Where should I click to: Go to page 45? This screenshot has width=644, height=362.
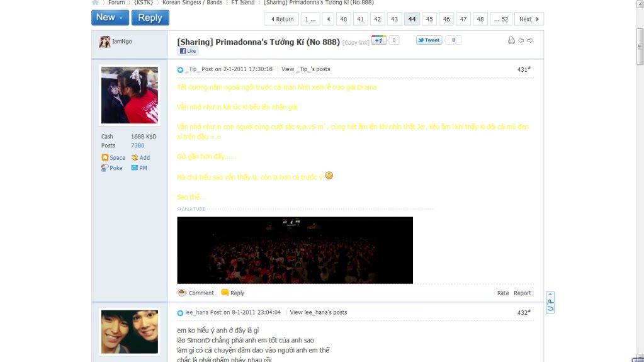[x=429, y=19]
